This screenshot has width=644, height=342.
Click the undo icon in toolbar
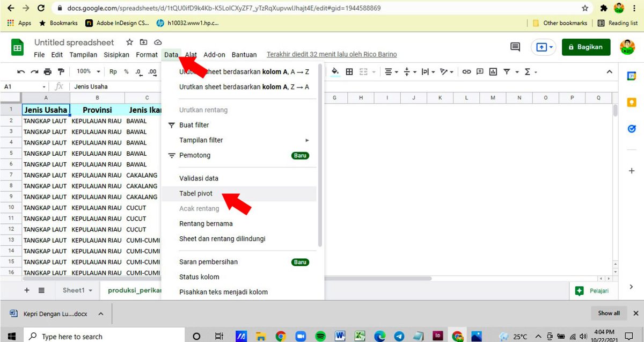coord(21,71)
